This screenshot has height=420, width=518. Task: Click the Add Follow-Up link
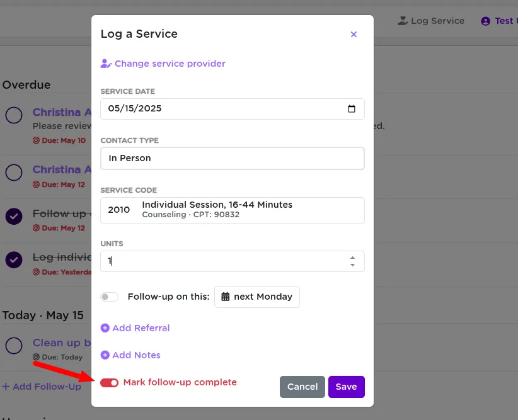pyautogui.click(x=42, y=387)
